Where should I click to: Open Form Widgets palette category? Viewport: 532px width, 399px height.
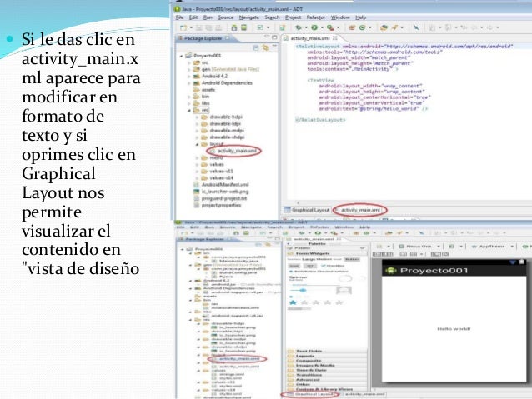(327, 253)
